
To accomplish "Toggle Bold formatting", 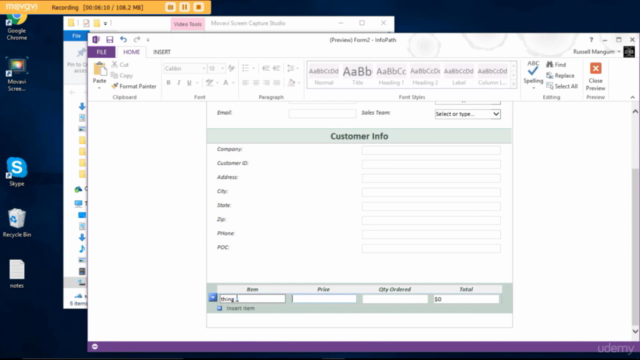I will (168, 83).
